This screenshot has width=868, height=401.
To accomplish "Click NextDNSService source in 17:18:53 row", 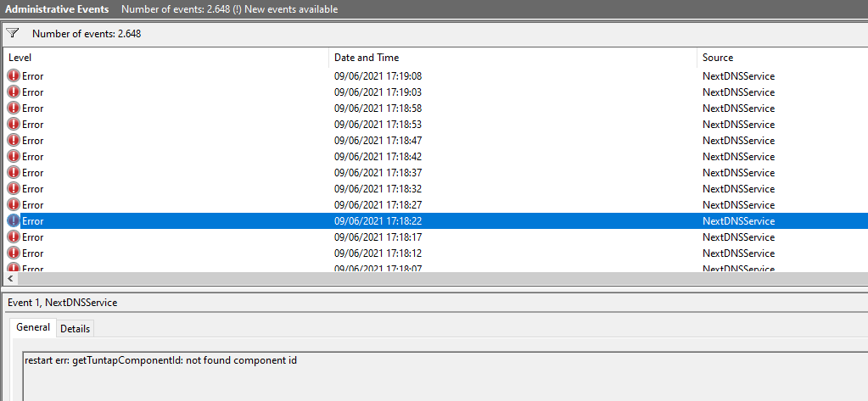I will 738,124.
